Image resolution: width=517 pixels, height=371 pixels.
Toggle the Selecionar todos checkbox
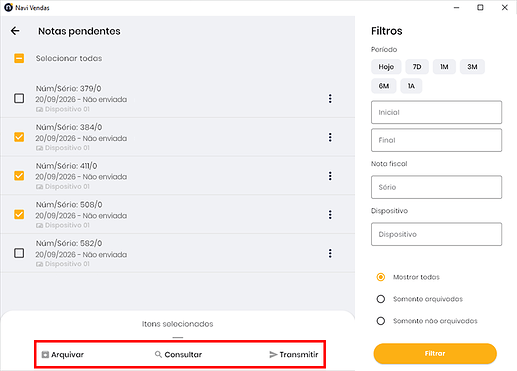[x=19, y=58]
